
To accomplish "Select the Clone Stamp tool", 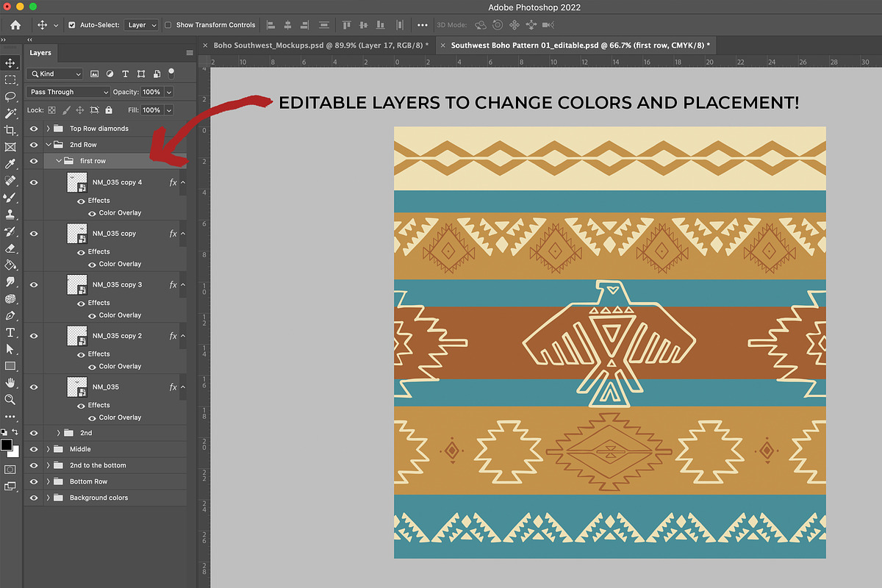I will 10,215.
